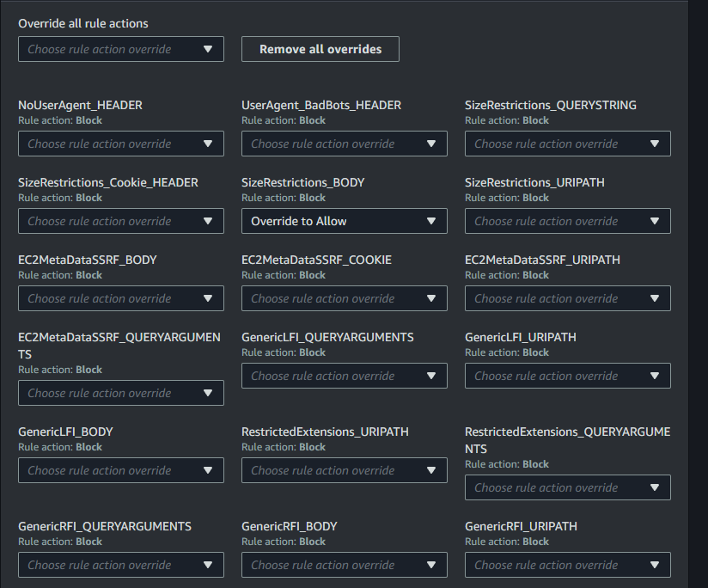The width and height of the screenshot is (708, 588).
Task: Open EC2MetaDataSSRF_COOKIE override dropdown
Action: click(344, 298)
